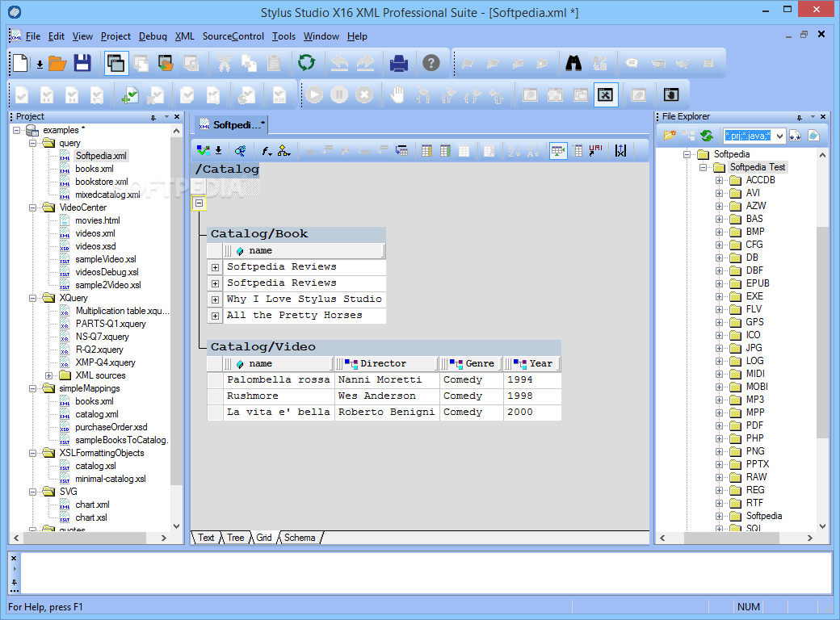Click the hand breakpoint icon

tap(397, 95)
